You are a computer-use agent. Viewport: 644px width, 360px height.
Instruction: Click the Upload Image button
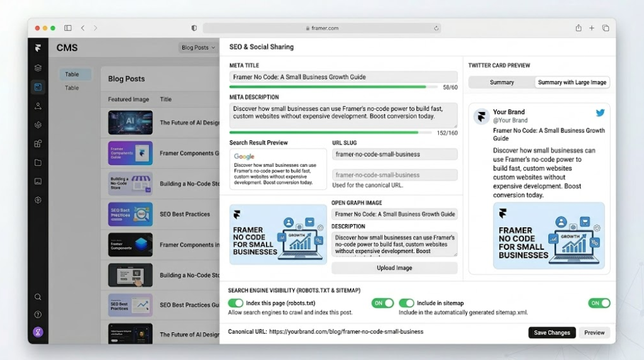pyautogui.click(x=394, y=268)
